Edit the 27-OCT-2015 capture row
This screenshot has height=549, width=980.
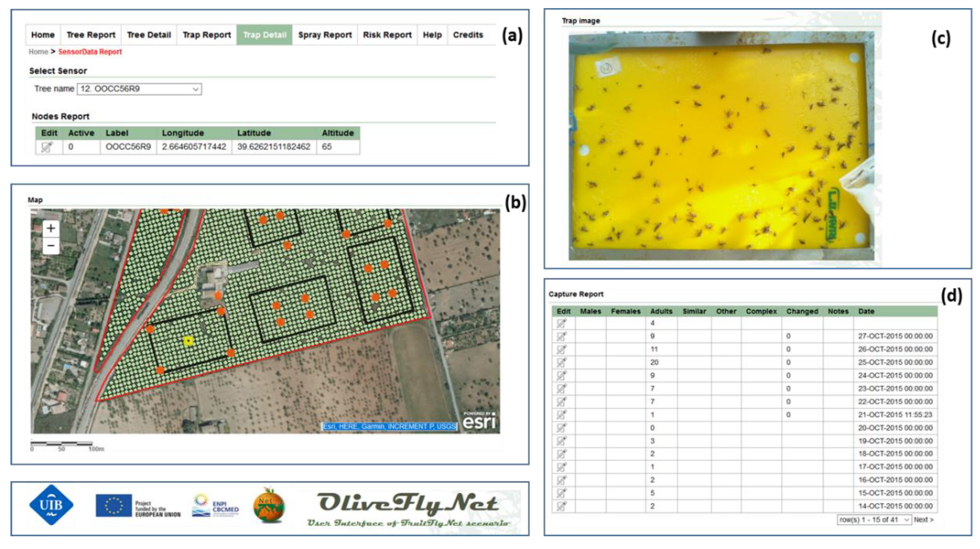(x=561, y=337)
